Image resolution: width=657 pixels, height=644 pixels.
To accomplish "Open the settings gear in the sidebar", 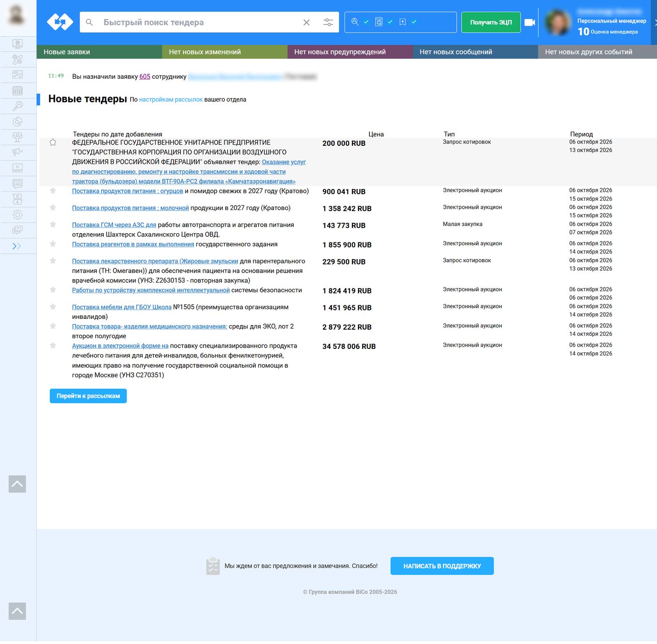I will tap(17, 214).
